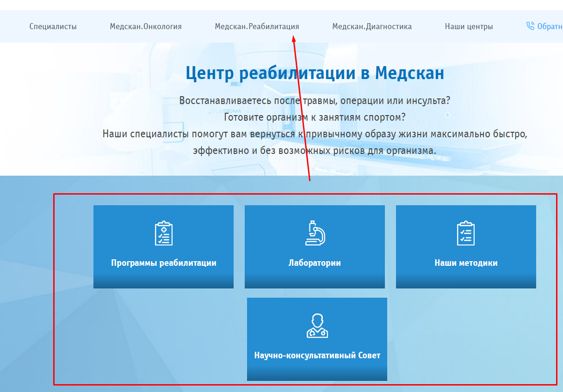This screenshot has width=563, height=392.
Task: Click the line about recovering after травмы
Action: coord(315,100)
